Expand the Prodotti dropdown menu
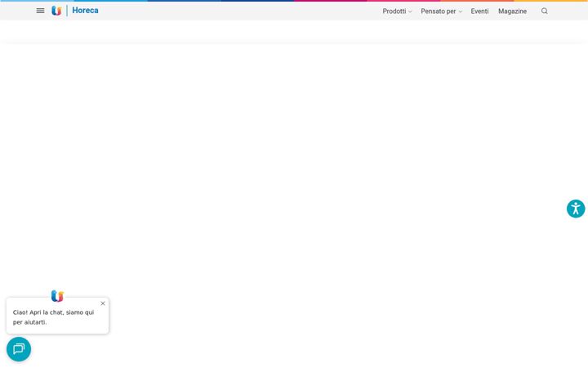The height and width of the screenshot is (368, 588). 397,11
